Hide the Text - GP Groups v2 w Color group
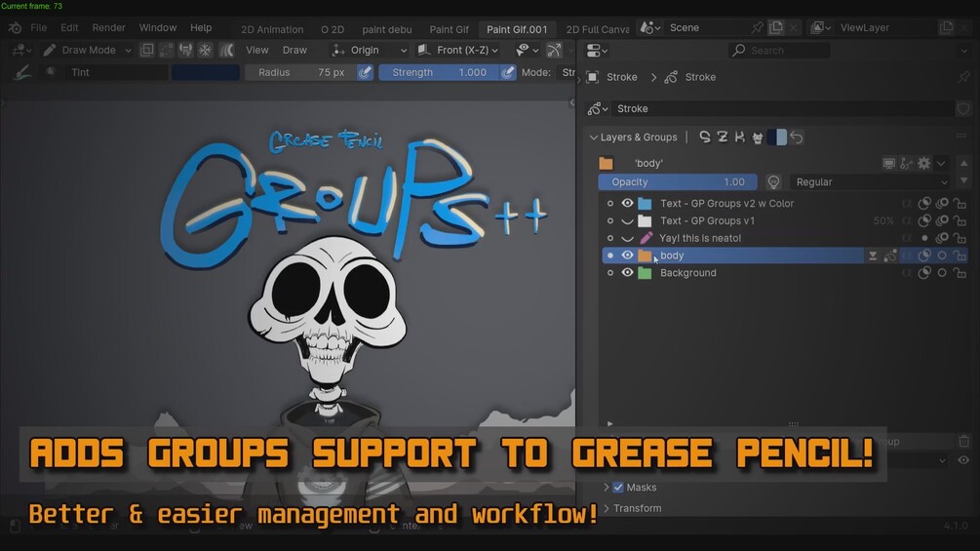The image size is (980, 551). click(x=628, y=203)
